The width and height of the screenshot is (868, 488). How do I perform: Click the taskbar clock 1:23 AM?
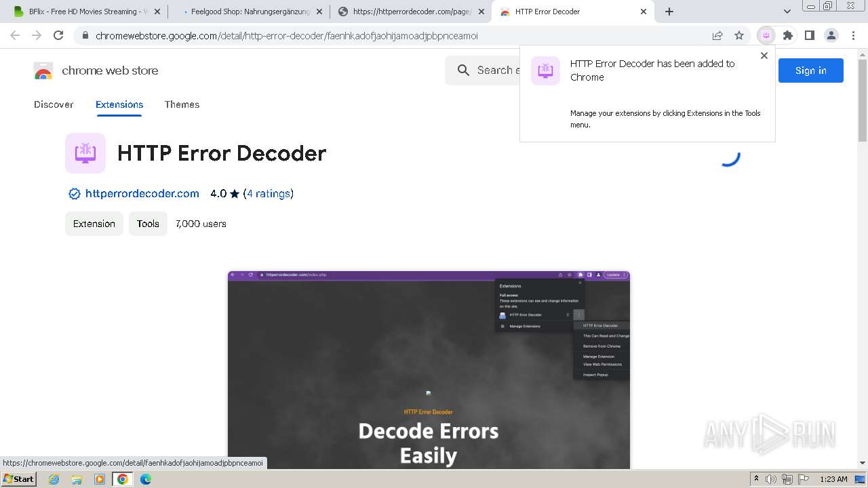tap(833, 479)
